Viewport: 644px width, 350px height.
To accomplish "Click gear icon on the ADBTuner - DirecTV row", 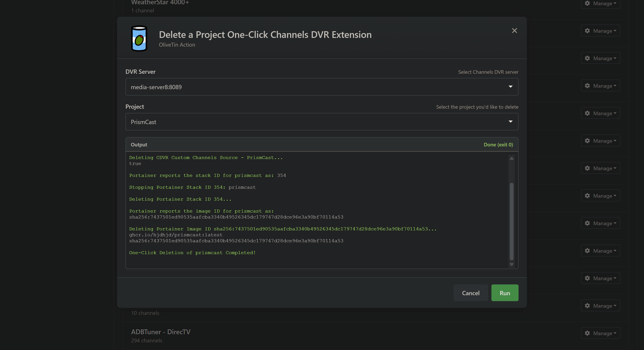I will [587, 333].
